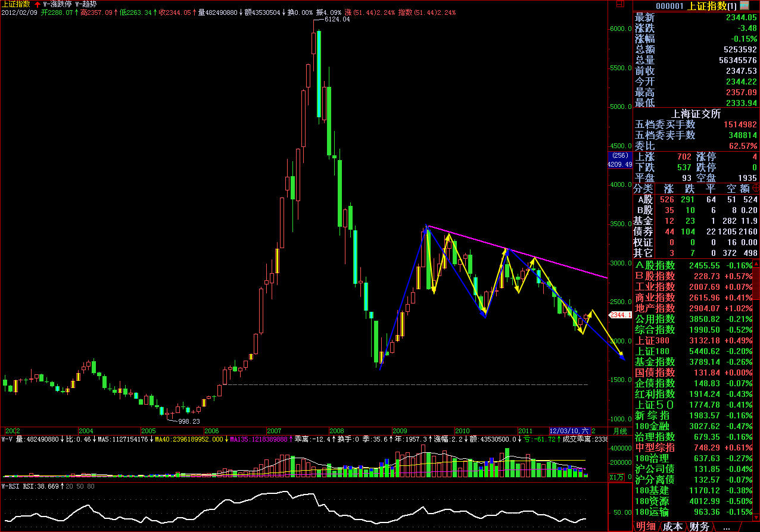The image size is (760, 532).
Task: Click the small red box icon atop price axis
Action: pos(620,4)
